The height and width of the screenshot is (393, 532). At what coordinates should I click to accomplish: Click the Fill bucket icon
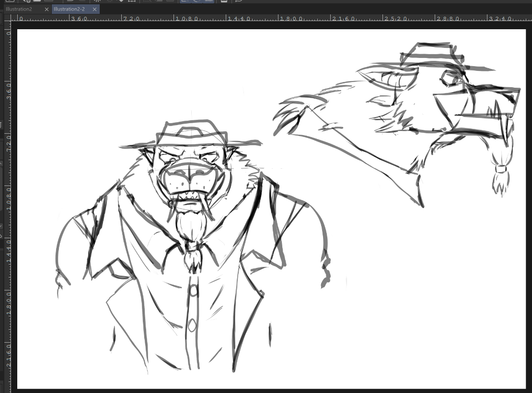pyautogui.click(x=120, y=1)
